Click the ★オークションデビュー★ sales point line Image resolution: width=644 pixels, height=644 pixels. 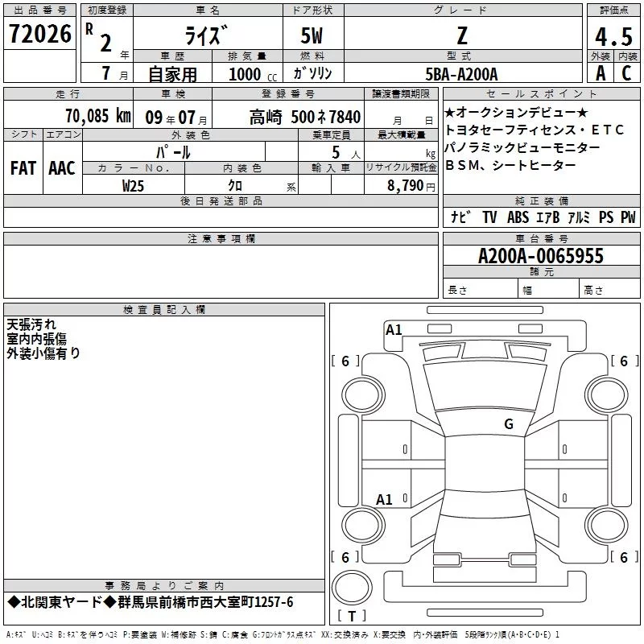tap(516, 112)
